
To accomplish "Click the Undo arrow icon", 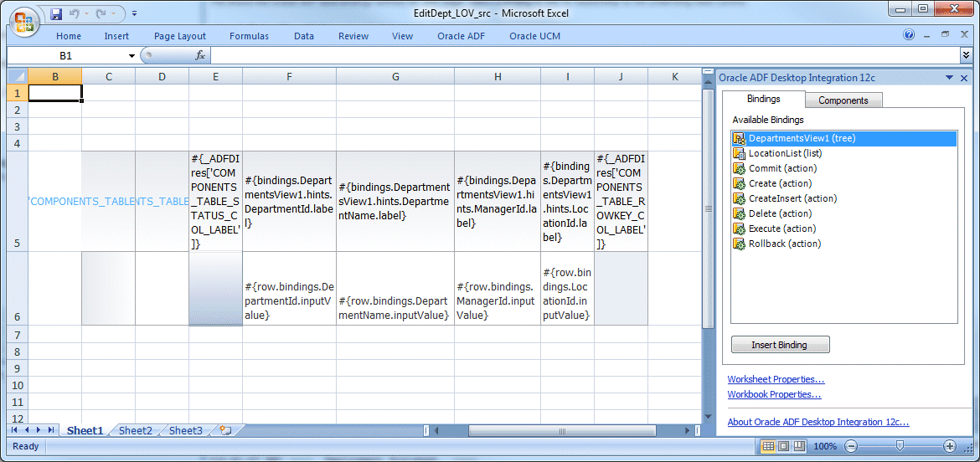I will click(x=75, y=13).
